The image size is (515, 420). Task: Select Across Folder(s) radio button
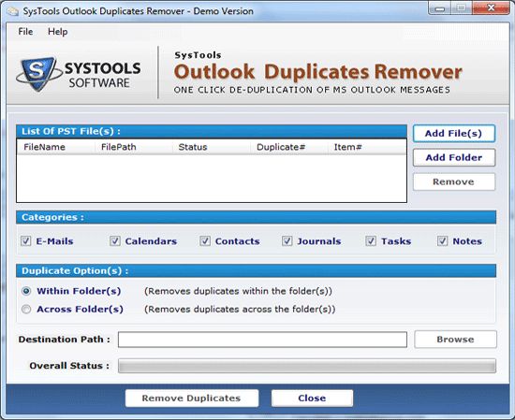26,309
